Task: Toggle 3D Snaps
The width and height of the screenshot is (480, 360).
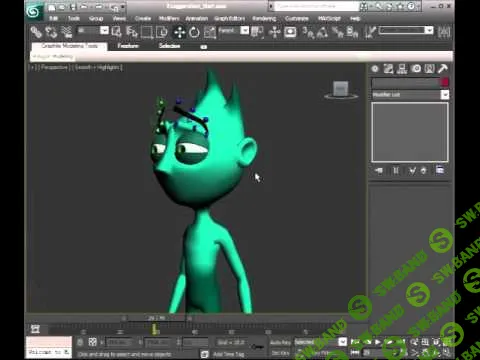Action: coord(308,32)
